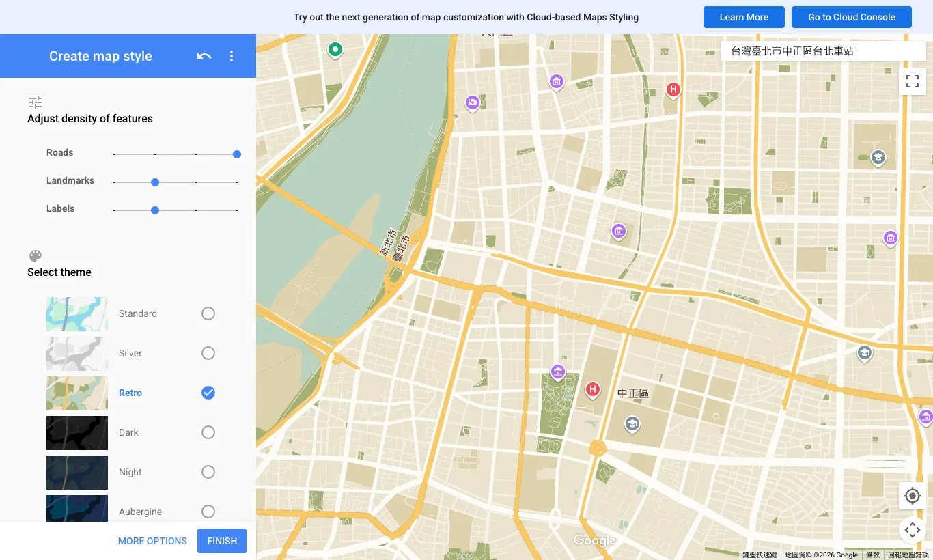Click the MORE OPTIONS button
This screenshot has height=560, width=933.
pyautogui.click(x=152, y=541)
